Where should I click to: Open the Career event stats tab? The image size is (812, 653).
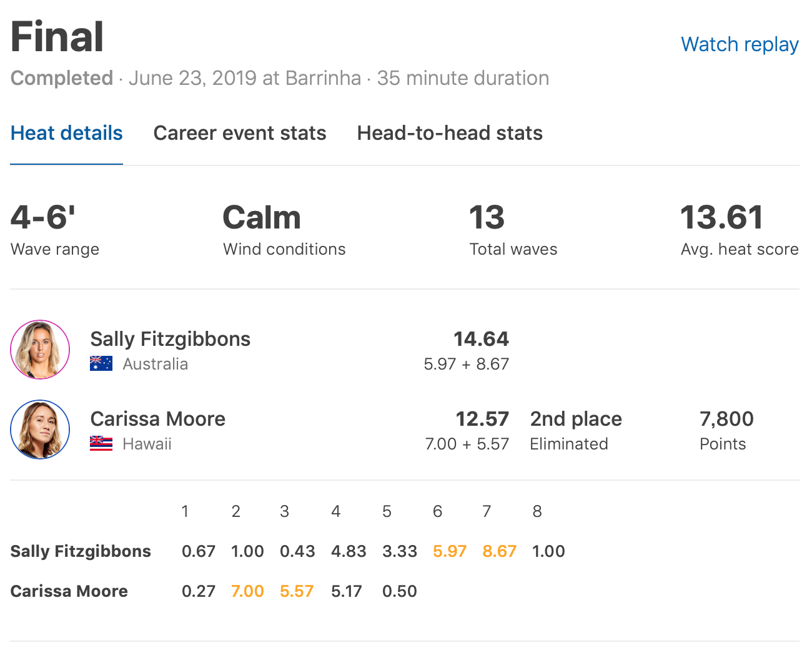coord(240,133)
